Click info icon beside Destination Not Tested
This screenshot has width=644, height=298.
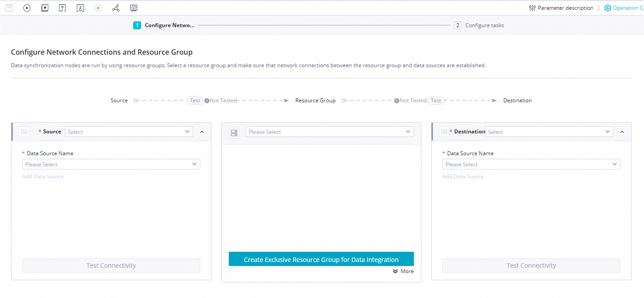point(397,101)
